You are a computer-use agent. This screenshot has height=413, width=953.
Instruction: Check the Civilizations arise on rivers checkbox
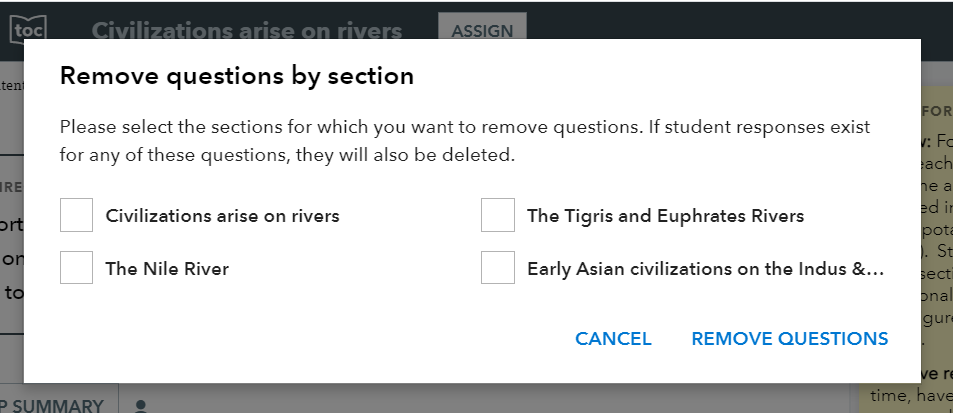pyautogui.click(x=77, y=215)
